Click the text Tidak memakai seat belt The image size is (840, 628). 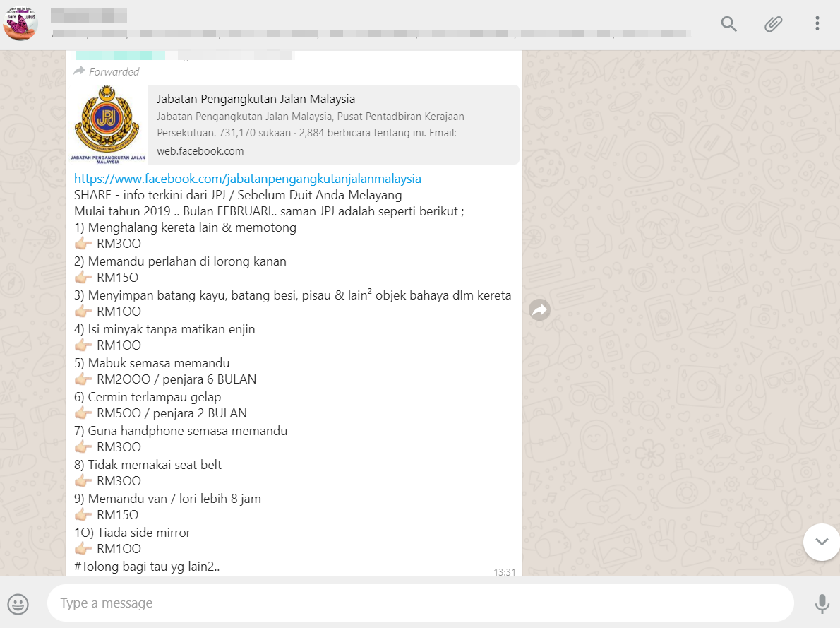coord(155,464)
